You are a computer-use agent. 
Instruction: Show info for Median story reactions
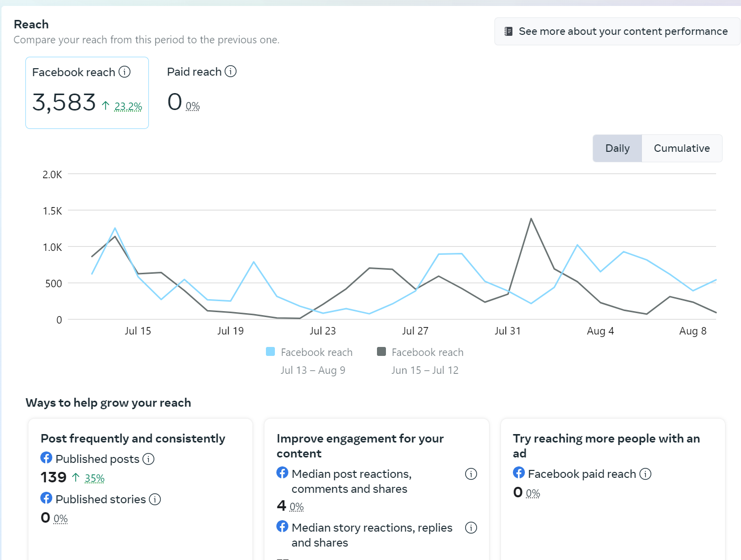tap(471, 528)
